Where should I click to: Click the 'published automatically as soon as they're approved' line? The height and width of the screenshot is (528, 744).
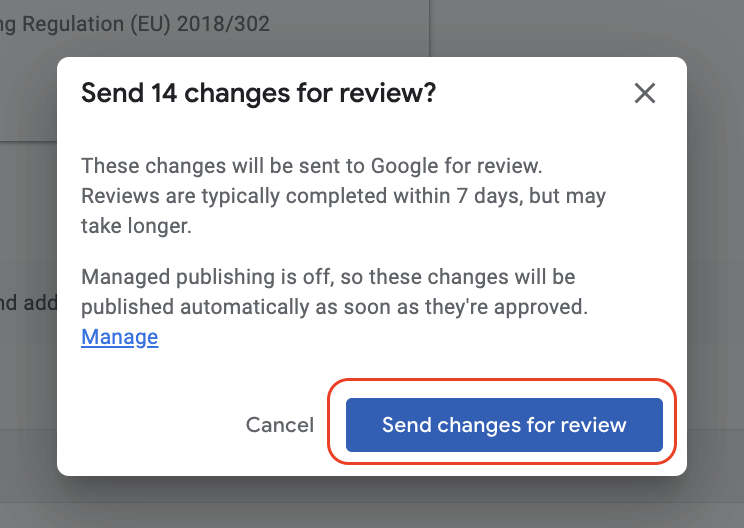pyautogui.click(x=335, y=307)
